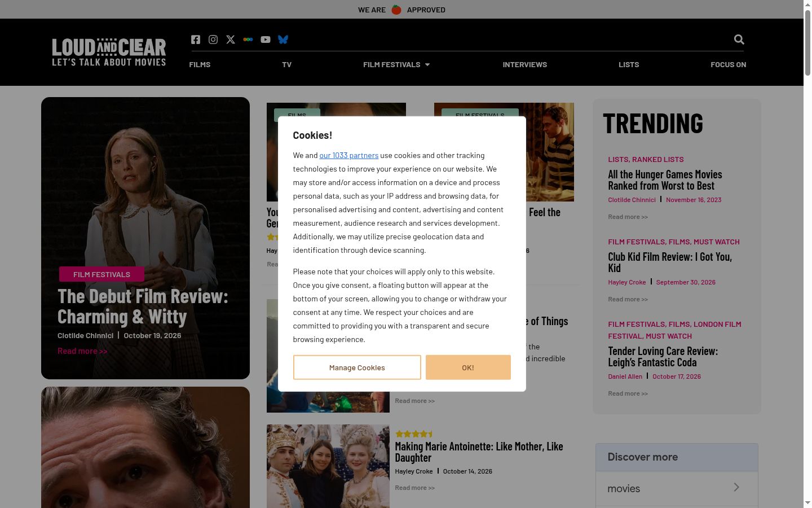
Task: Open Hayley Croke author under Marie Antoinette
Action: pyautogui.click(x=414, y=471)
